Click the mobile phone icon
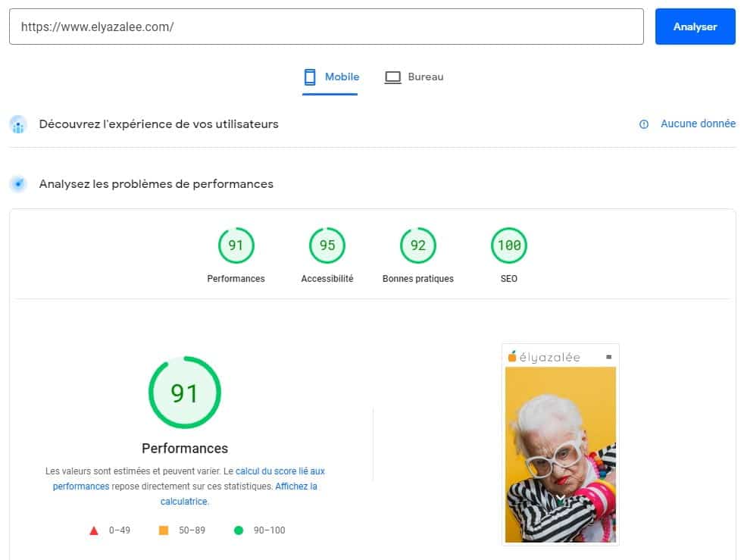 (310, 77)
